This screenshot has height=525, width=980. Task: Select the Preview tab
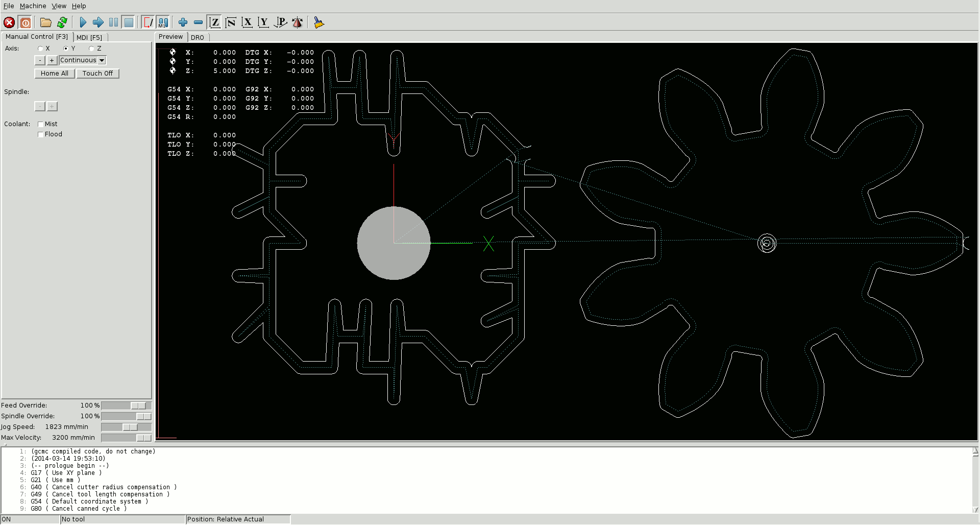coord(170,37)
